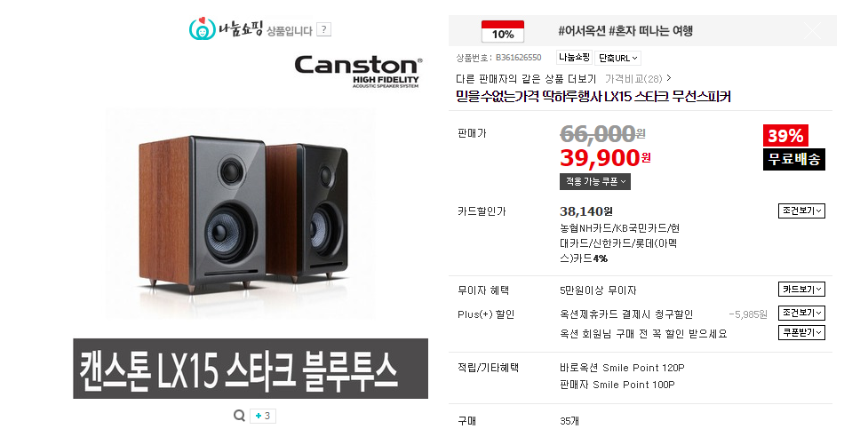
Task: Click 다른 판매자의 같은 상품 더보기
Action: click(x=526, y=78)
